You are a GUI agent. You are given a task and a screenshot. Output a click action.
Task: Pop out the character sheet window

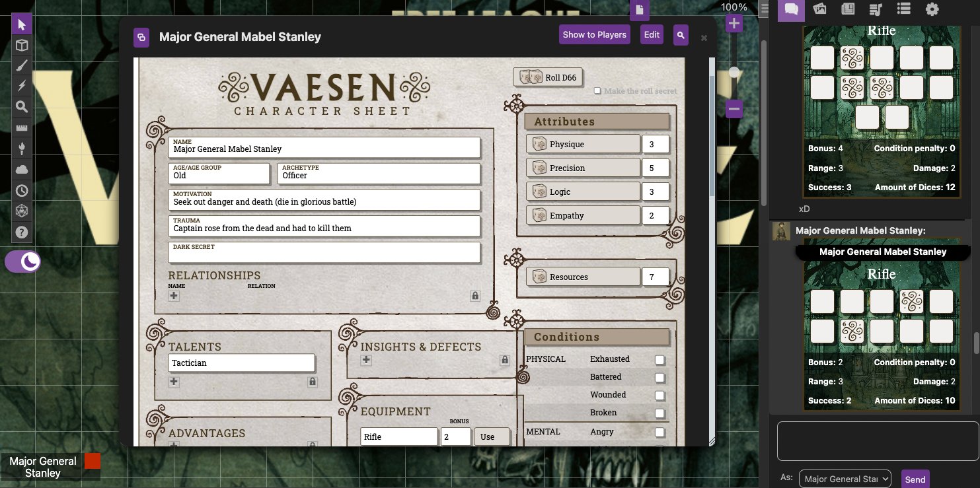[141, 36]
